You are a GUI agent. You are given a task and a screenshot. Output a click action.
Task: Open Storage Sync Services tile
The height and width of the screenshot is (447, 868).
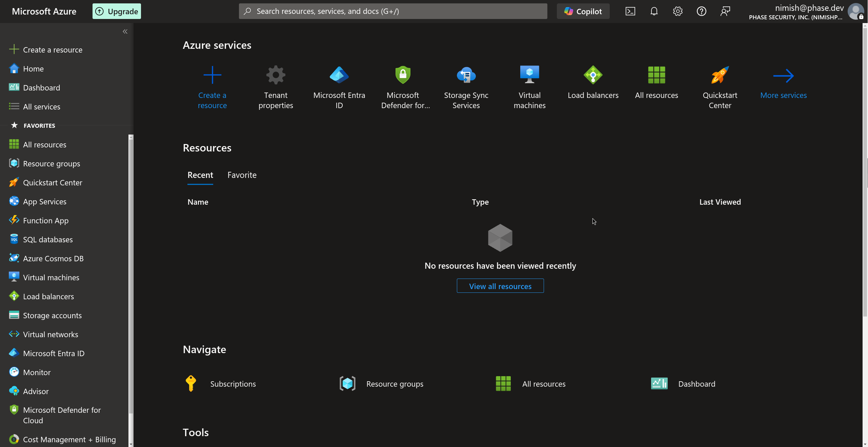pyautogui.click(x=466, y=87)
